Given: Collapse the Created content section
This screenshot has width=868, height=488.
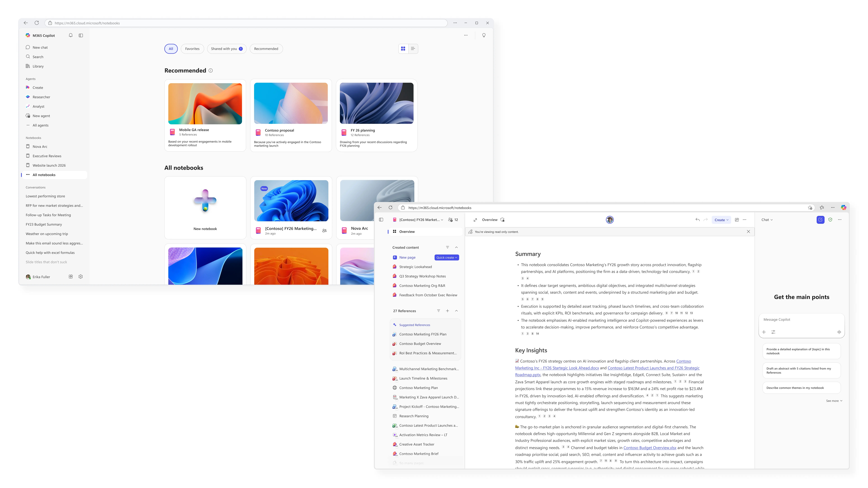Looking at the screenshot, I should (x=457, y=248).
